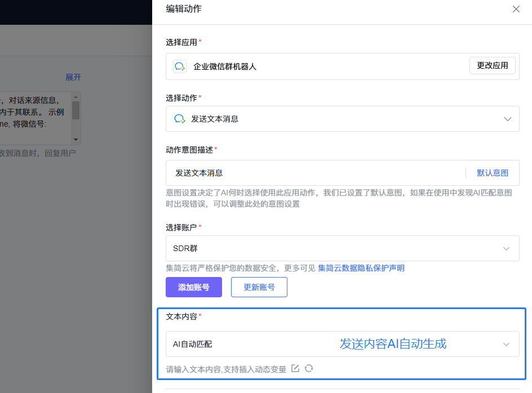Click the 更改应用 button
Image resolution: width=532 pixels, height=393 pixels.
[493, 65]
